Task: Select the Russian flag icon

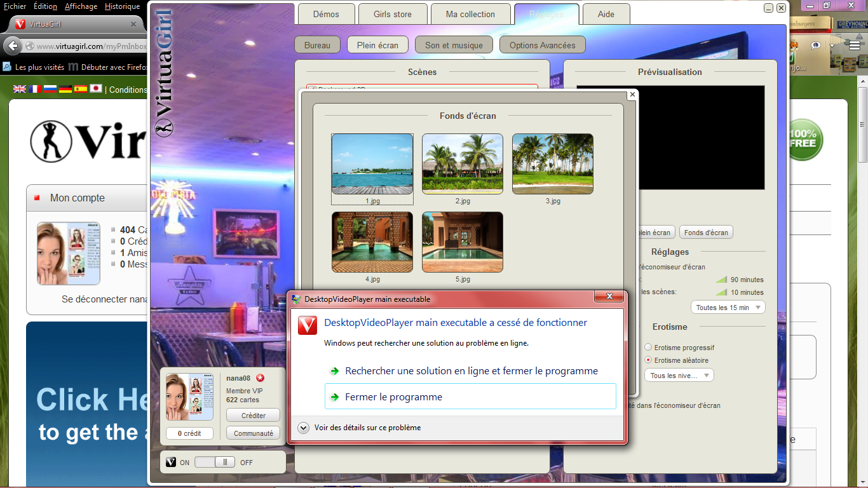Action: (x=50, y=89)
